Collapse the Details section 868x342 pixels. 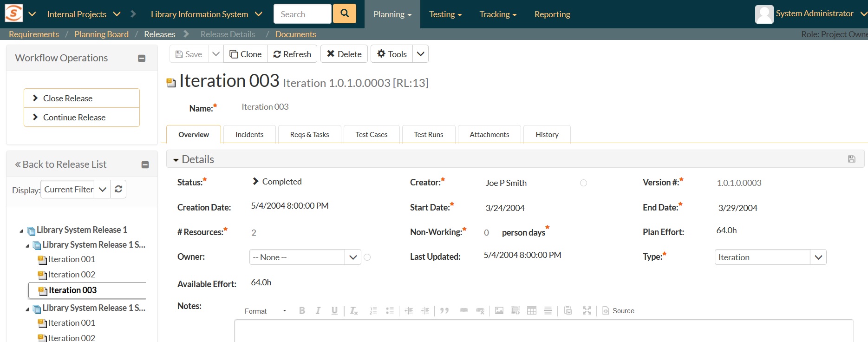[x=176, y=160]
